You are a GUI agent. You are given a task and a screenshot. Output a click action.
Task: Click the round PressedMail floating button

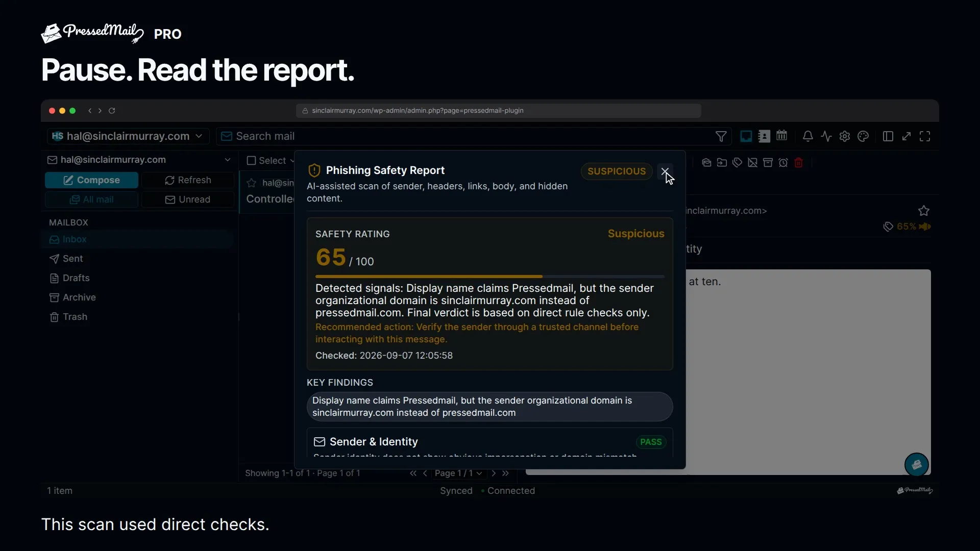click(916, 465)
